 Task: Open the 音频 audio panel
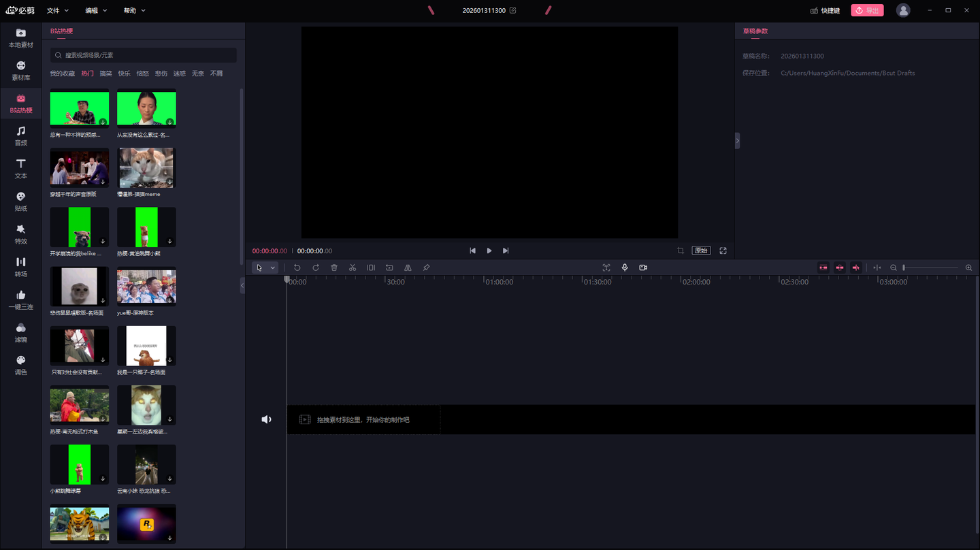pos(20,136)
